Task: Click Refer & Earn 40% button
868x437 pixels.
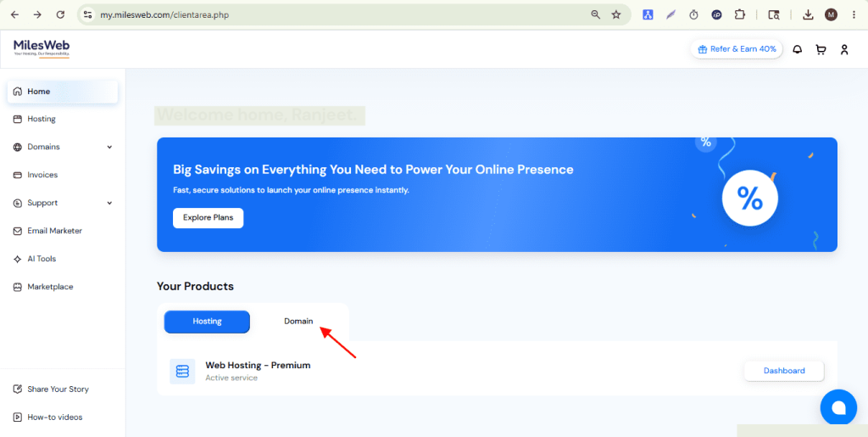Action: [737, 49]
